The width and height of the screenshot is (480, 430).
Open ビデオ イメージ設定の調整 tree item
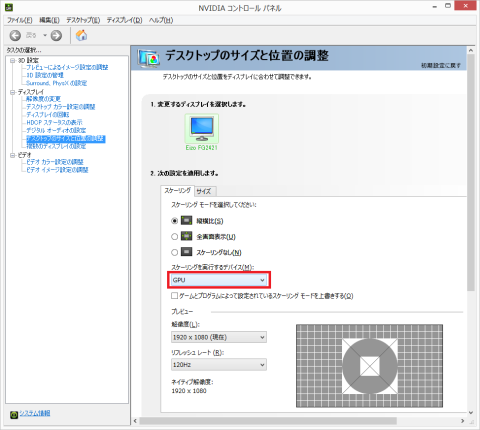57,170
